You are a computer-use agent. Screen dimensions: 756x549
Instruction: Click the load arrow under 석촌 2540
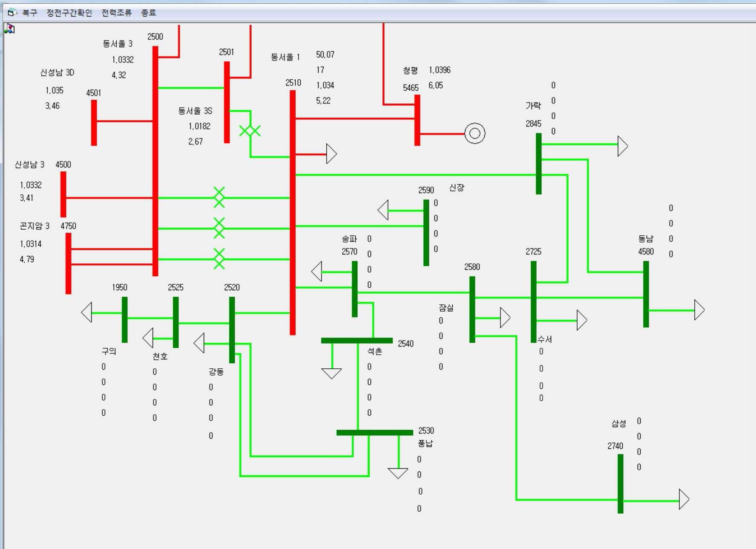[x=331, y=373]
